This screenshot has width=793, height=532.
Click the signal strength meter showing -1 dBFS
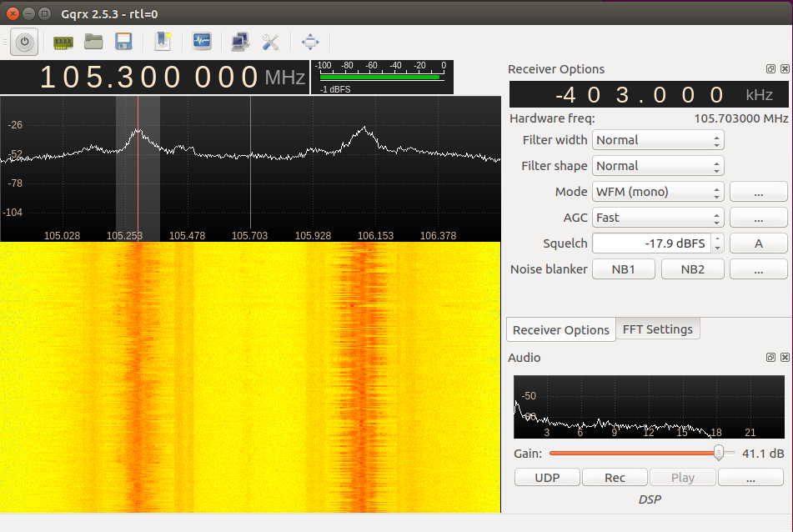coord(382,77)
